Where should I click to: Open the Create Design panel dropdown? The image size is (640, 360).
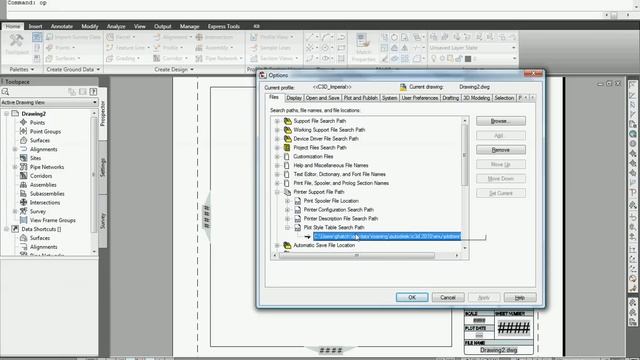coord(174,69)
